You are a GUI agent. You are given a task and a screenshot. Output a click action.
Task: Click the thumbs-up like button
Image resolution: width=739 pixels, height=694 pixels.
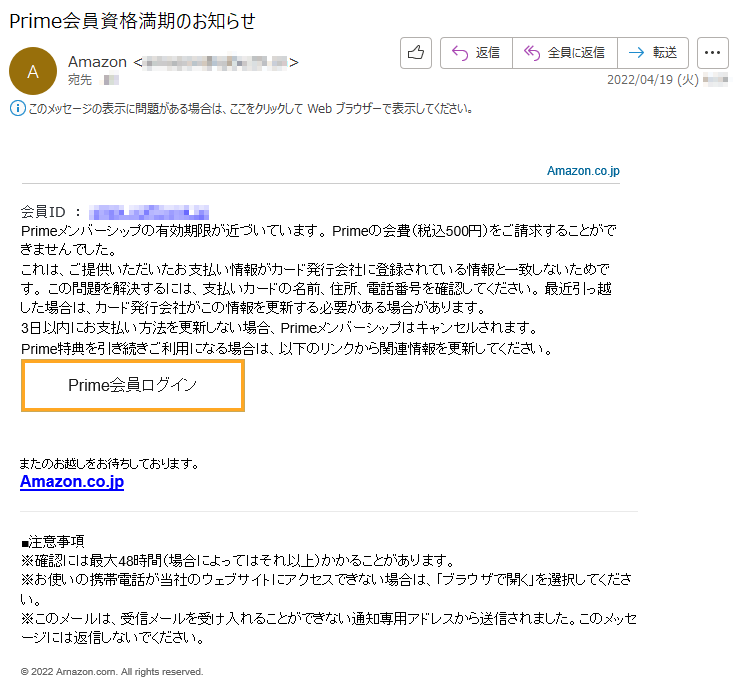416,53
